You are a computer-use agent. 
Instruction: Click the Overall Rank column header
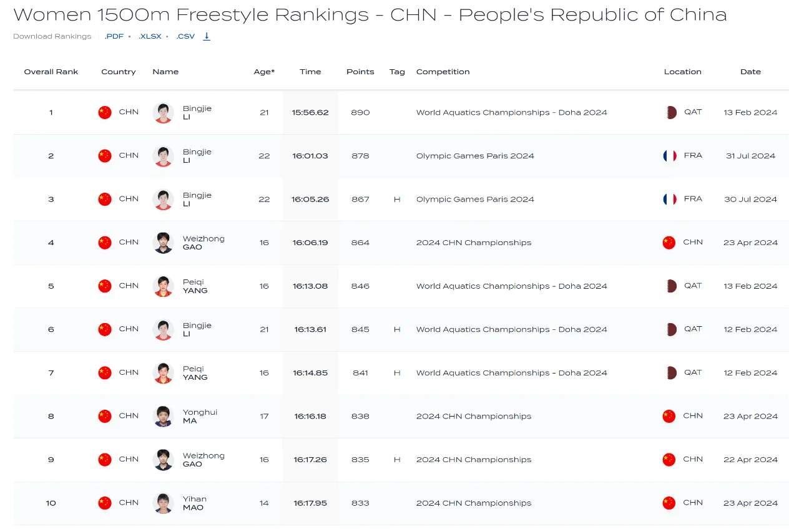(51, 72)
